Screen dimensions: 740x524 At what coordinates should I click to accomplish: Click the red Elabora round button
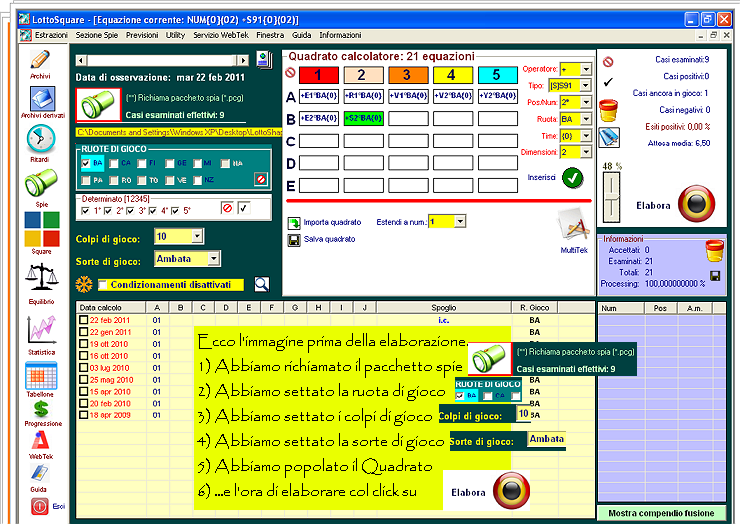[697, 204]
